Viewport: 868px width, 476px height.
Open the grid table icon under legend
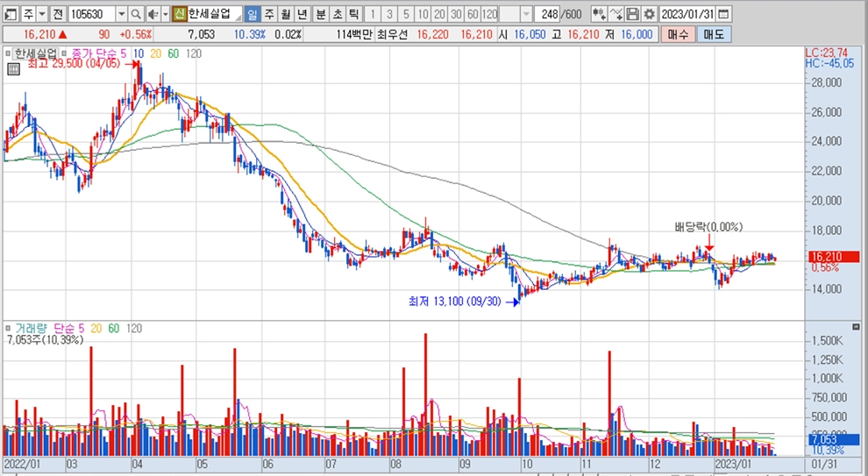pos(13,68)
